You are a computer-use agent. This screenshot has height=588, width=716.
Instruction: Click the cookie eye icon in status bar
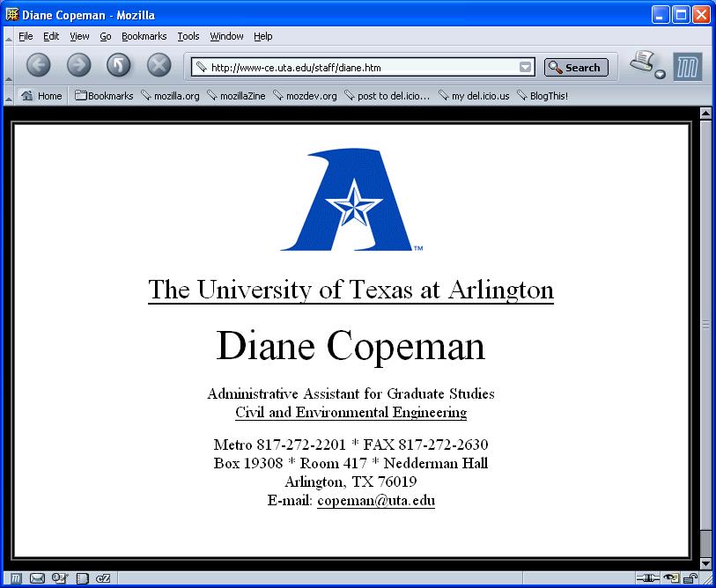point(671,578)
